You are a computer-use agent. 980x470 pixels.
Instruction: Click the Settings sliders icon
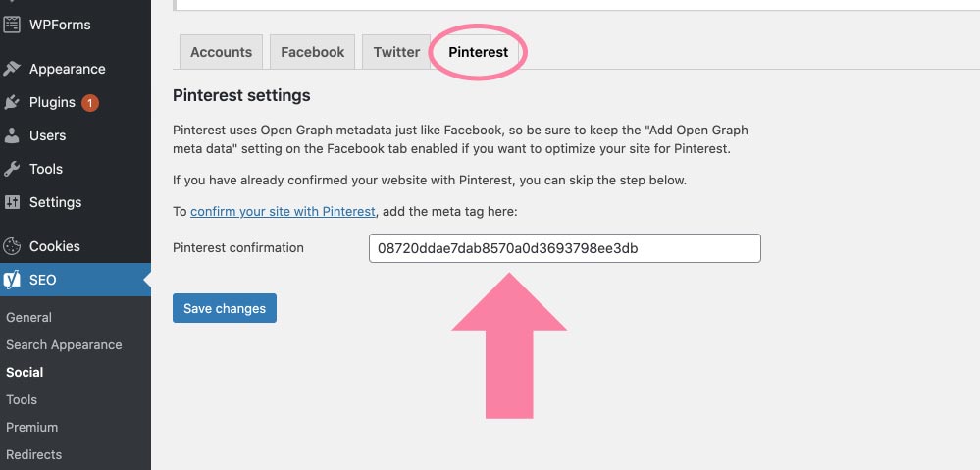tap(12, 202)
